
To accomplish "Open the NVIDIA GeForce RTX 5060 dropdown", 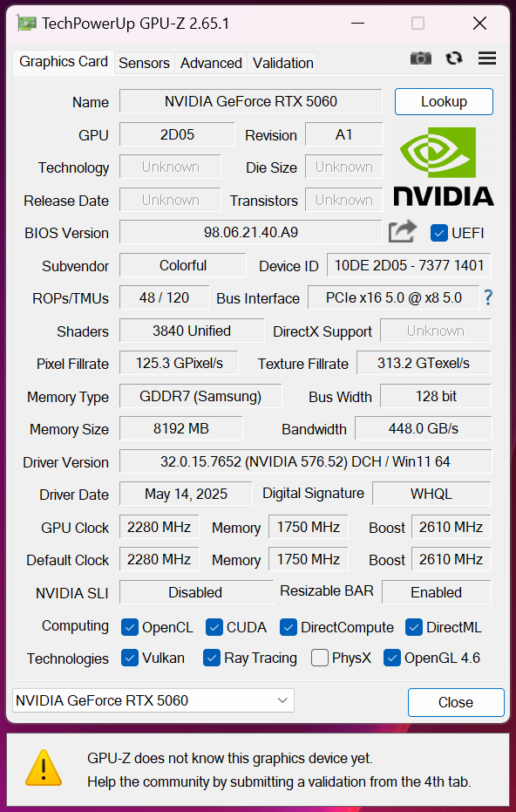I will pyautogui.click(x=153, y=700).
